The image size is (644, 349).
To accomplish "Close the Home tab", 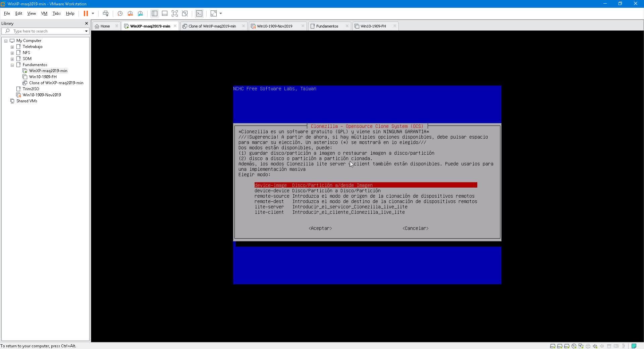I will [117, 26].
